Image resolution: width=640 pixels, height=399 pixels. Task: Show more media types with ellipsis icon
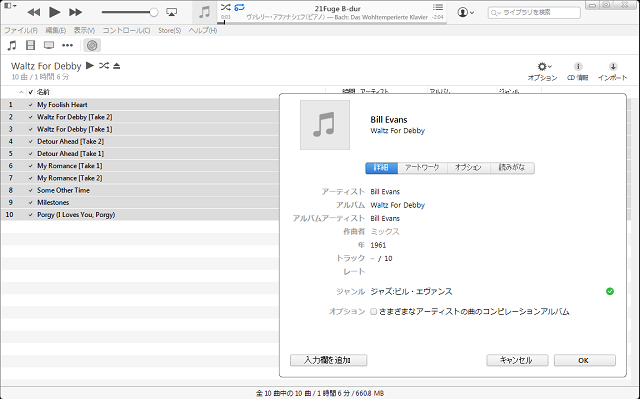(67, 45)
